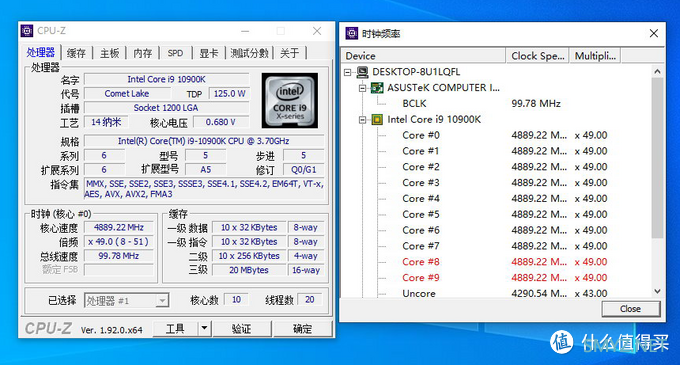Image resolution: width=680 pixels, height=365 pixels.
Task: Switch to the 内存 memory tab
Action: coord(143,53)
